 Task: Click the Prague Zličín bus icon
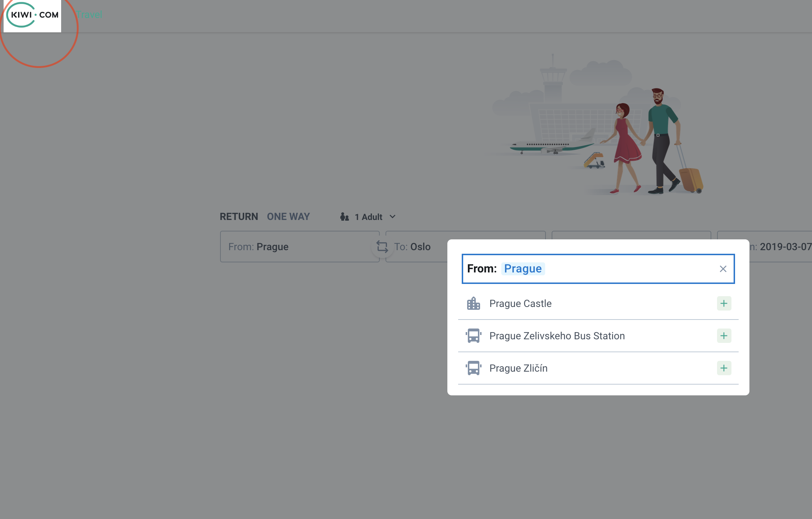[x=473, y=368]
